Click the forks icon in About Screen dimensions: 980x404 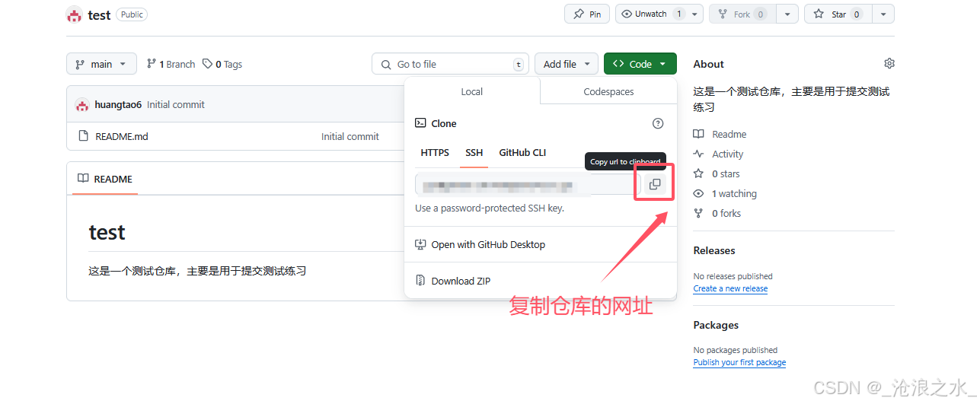point(699,213)
